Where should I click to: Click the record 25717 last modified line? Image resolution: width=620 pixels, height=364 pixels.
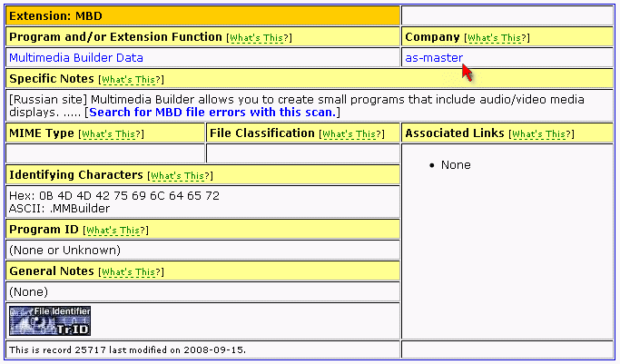127,349
